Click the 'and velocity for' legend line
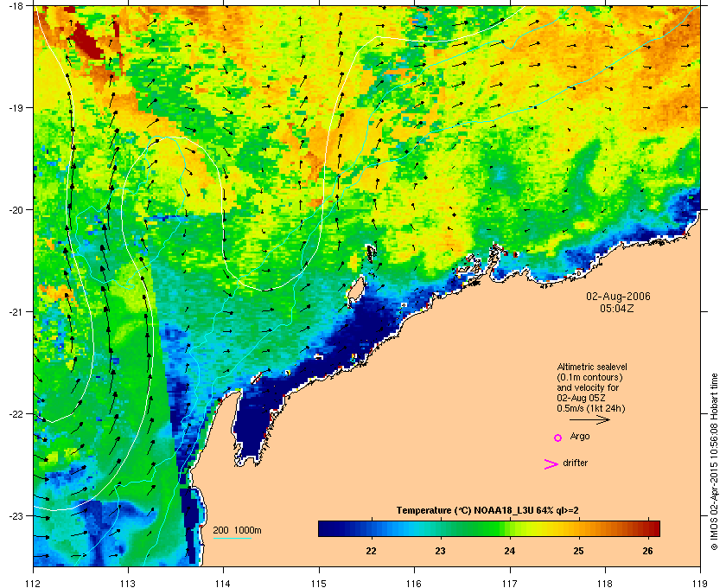 (588, 387)
